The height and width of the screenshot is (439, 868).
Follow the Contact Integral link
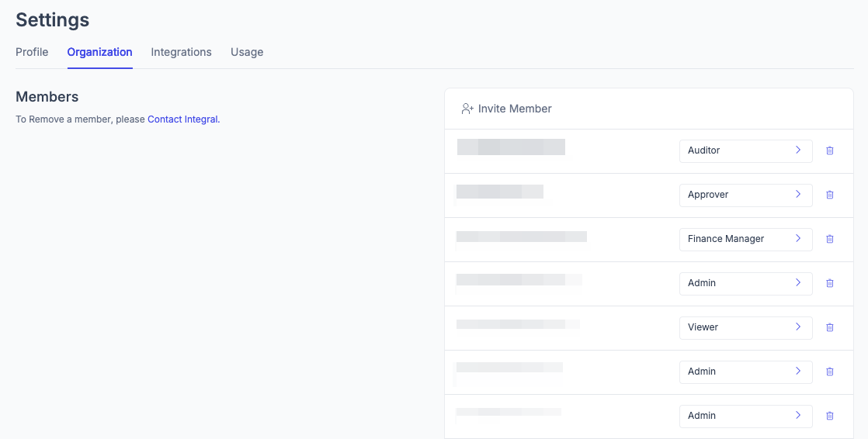(182, 119)
